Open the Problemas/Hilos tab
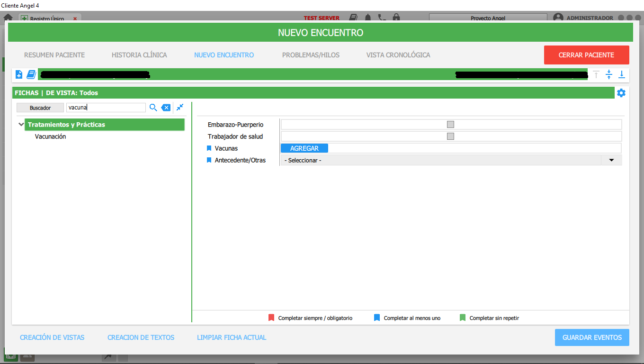This screenshot has width=644, height=364. tap(311, 55)
